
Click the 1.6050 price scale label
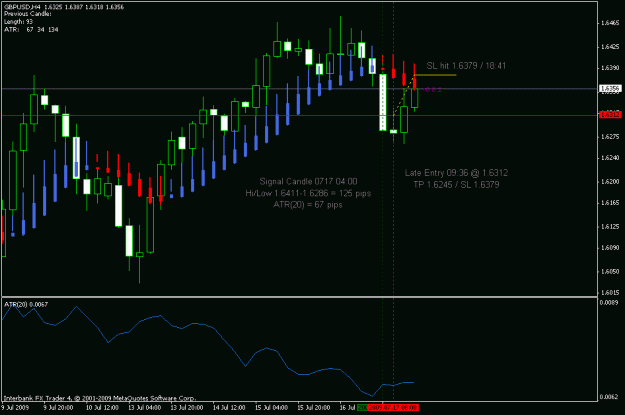pyautogui.click(x=610, y=271)
